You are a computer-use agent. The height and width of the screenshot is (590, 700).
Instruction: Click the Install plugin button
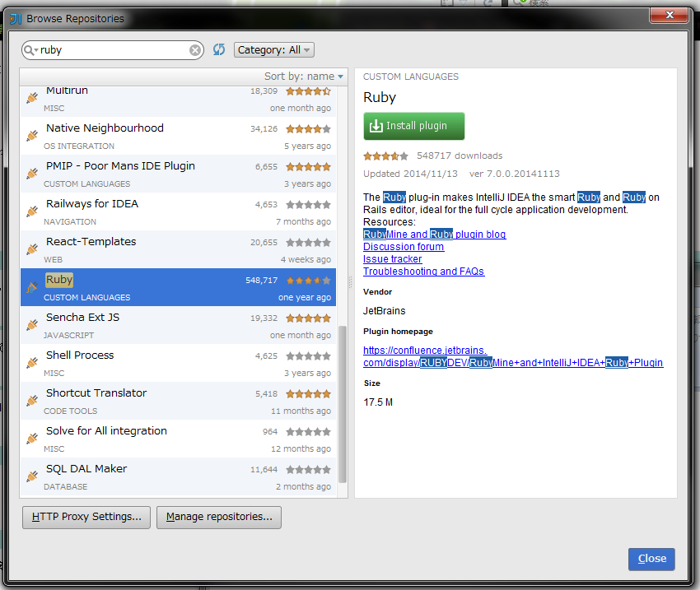click(414, 126)
